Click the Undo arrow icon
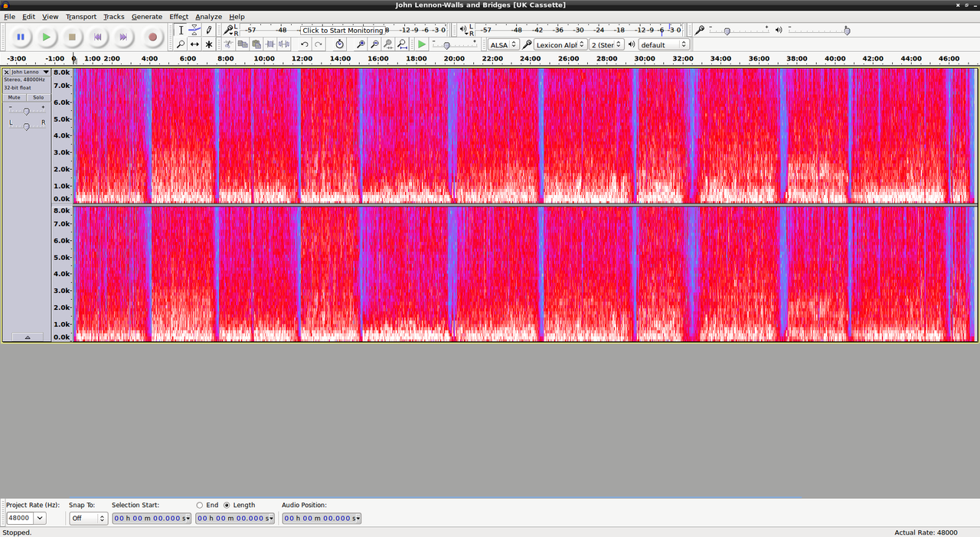980x537 pixels. pos(304,44)
